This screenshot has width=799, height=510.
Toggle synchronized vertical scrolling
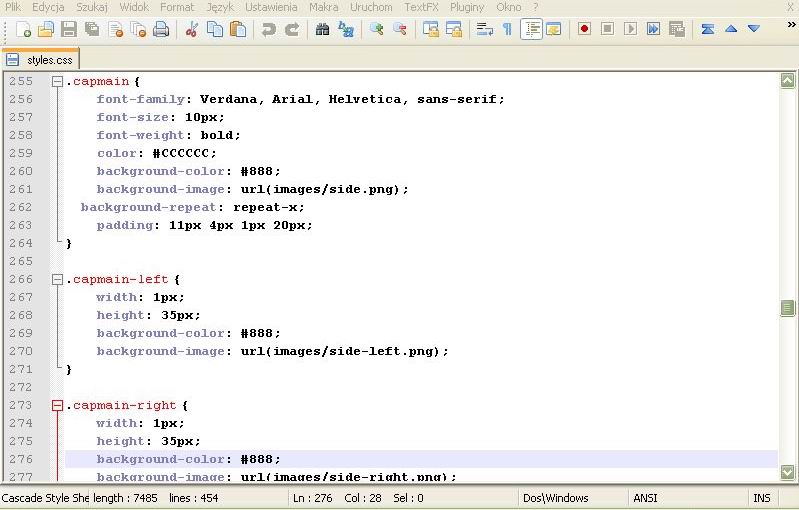[431, 30]
